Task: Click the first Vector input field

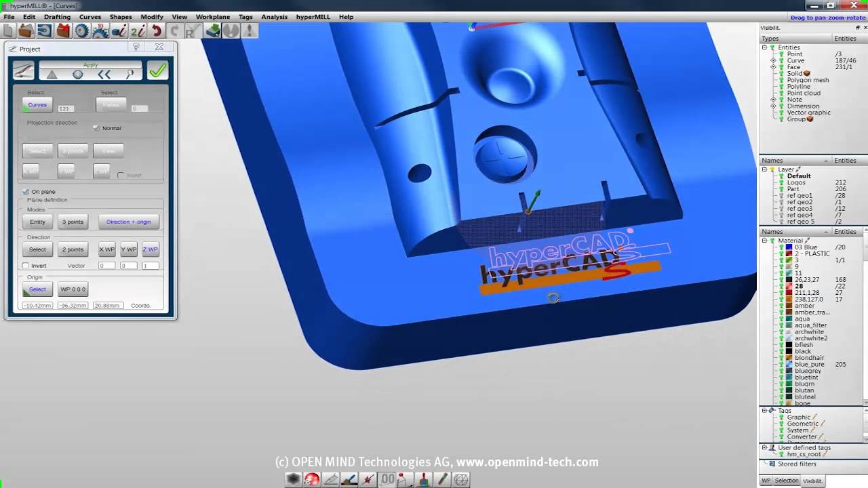Action: (106, 266)
